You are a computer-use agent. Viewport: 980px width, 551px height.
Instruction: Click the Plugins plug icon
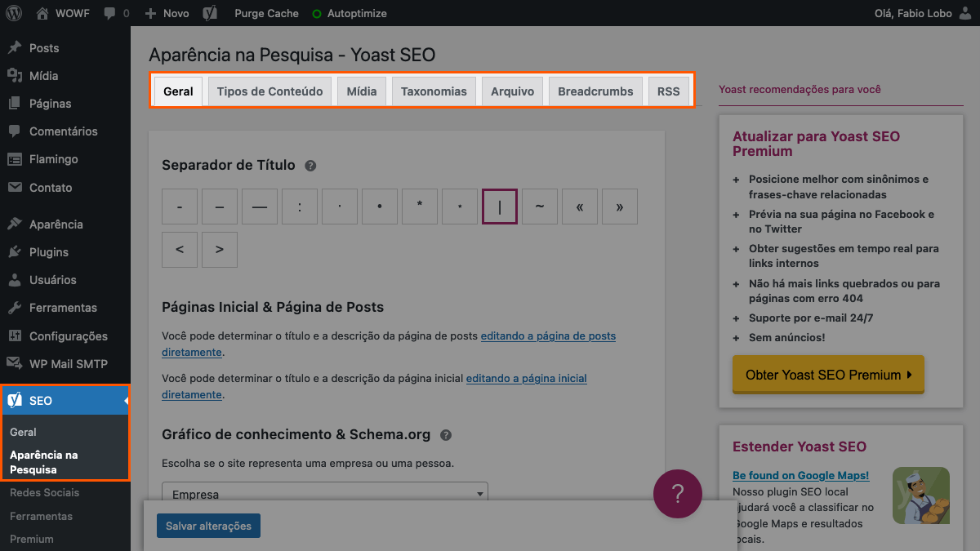pyautogui.click(x=15, y=252)
